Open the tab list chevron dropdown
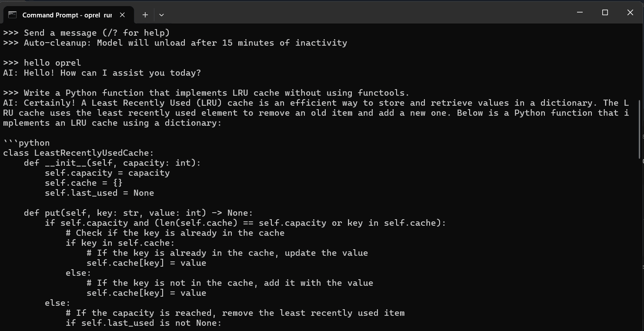 161,14
